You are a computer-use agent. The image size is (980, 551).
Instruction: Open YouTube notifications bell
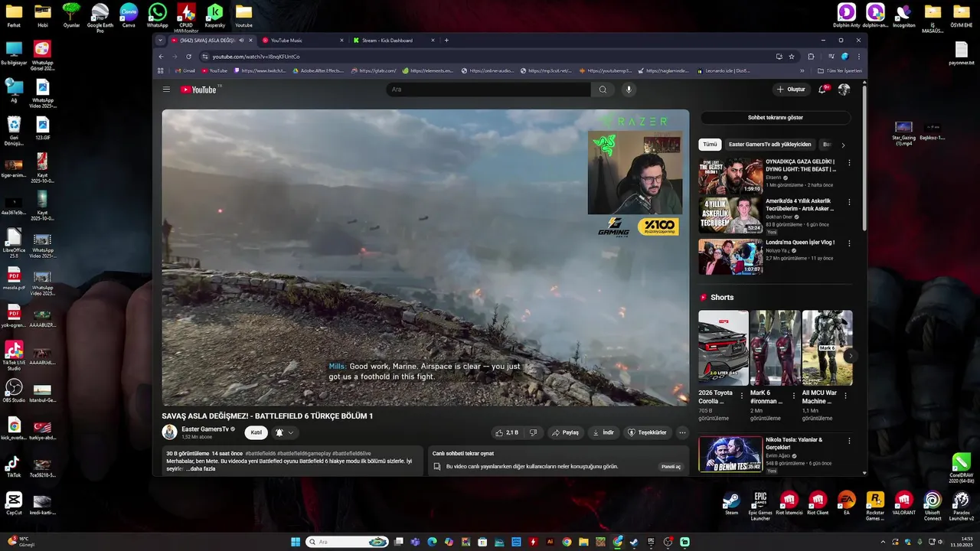point(822,90)
